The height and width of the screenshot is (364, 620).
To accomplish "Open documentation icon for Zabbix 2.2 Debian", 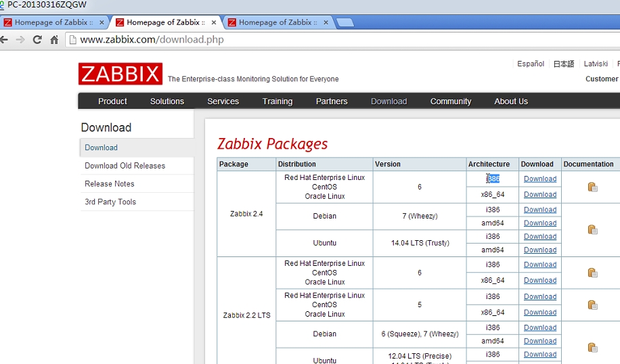I will tap(592, 347).
